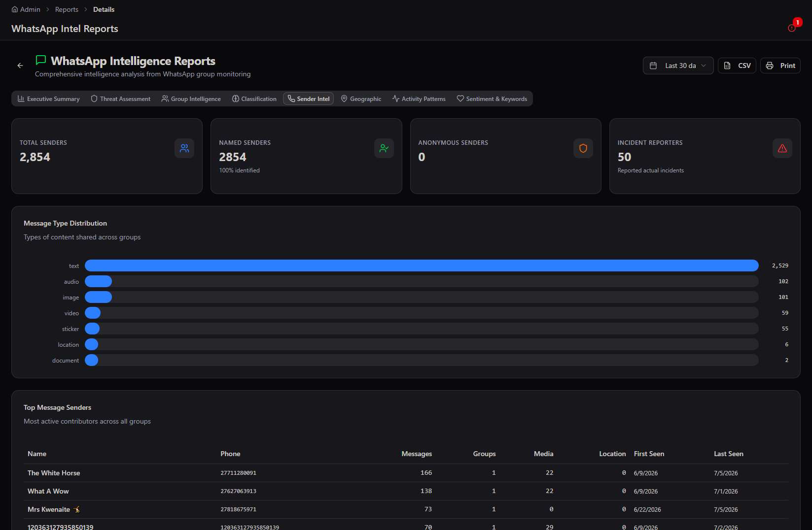Switch to Geographic tab
This screenshot has height=530, width=812.
click(361, 99)
